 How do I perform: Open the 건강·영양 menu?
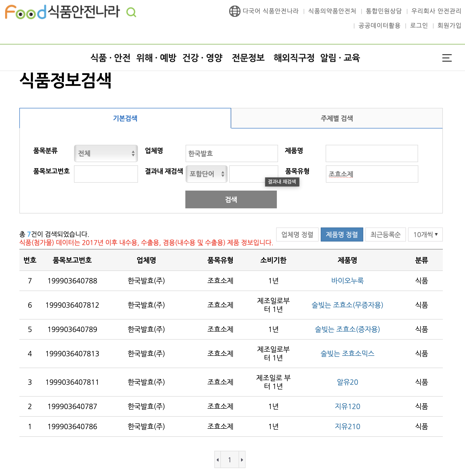pyautogui.click(x=202, y=58)
